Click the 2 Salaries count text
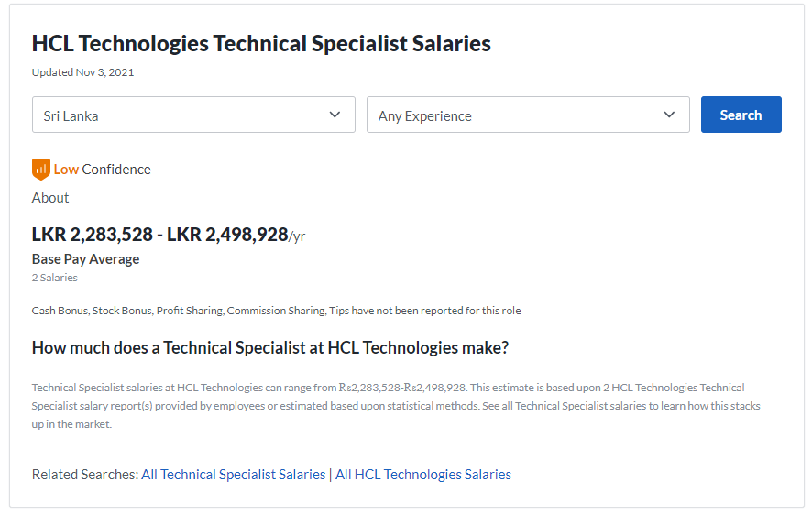The image size is (812, 515). 55,278
